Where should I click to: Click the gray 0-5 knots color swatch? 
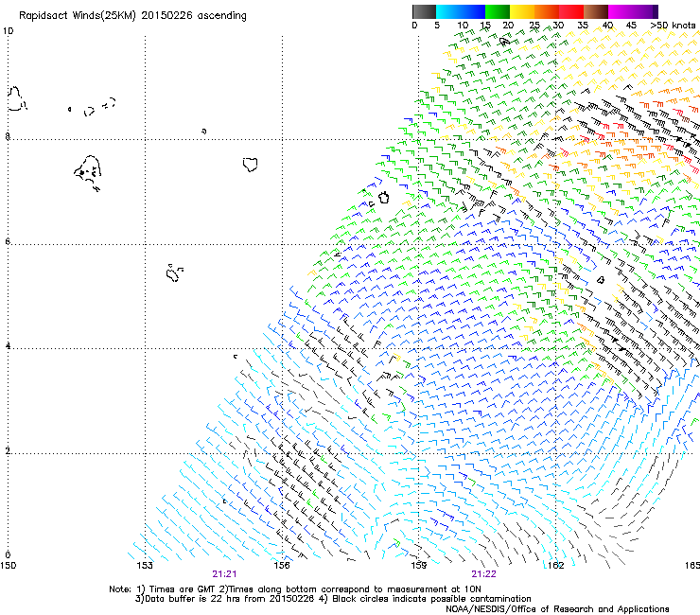(x=424, y=11)
